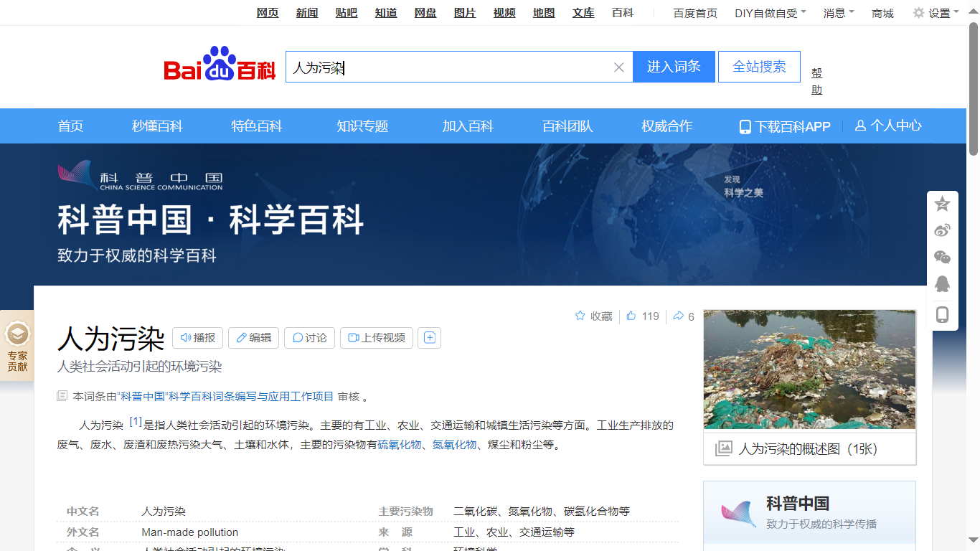Open the 特色百科 nav item
The width and height of the screenshot is (980, 551).
[257, 126]
